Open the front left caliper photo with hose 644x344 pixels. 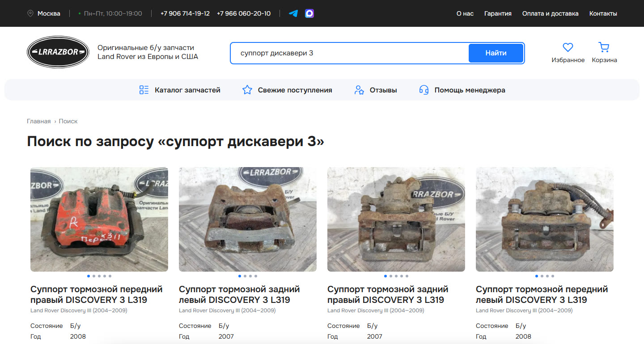tap(545, 219)
